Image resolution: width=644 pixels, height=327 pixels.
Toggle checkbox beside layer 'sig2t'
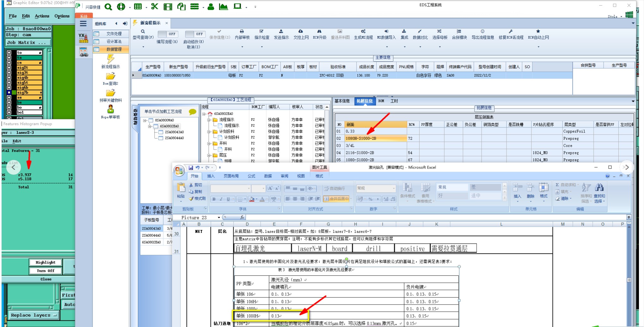[9, 68]
